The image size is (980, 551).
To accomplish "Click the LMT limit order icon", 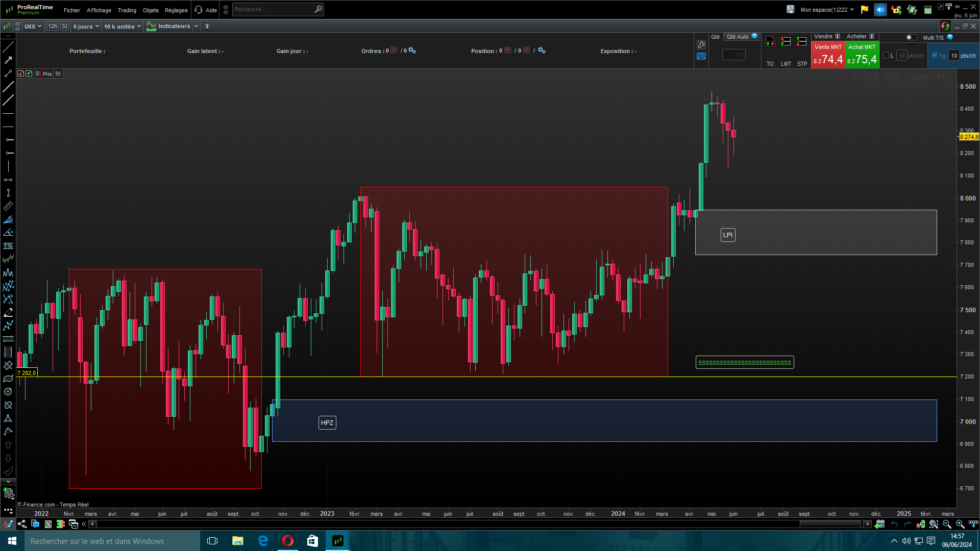I will point(786,42).
